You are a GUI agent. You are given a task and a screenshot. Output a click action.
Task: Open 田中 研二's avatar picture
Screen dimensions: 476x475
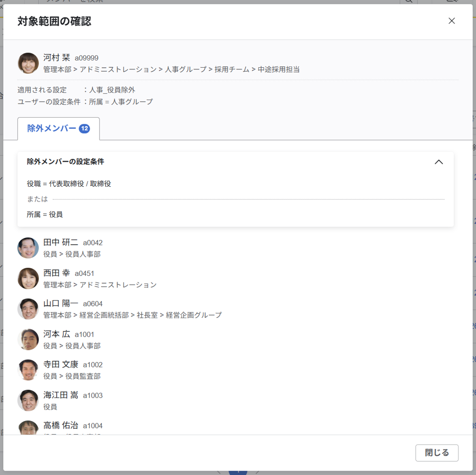[x=28, y=248]
